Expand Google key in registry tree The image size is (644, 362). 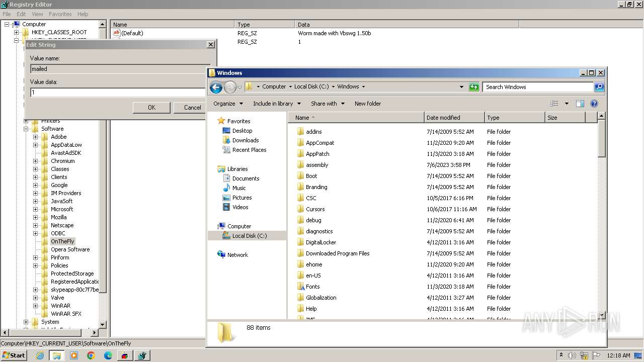35,185
